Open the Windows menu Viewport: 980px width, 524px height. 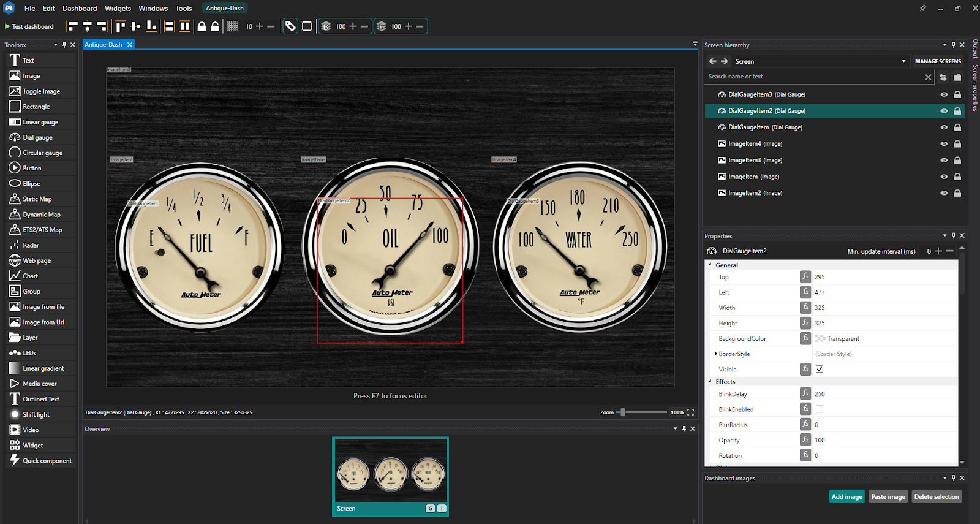[x=153, y=8]
